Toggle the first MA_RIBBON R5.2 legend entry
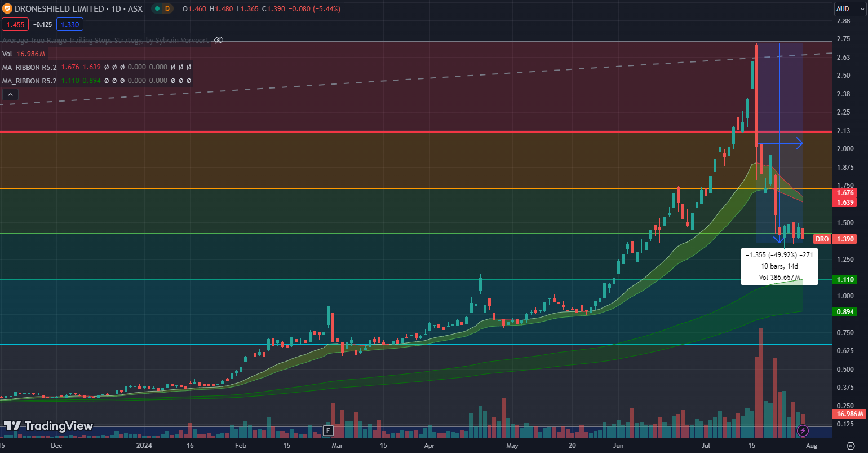 click(28, 67)
